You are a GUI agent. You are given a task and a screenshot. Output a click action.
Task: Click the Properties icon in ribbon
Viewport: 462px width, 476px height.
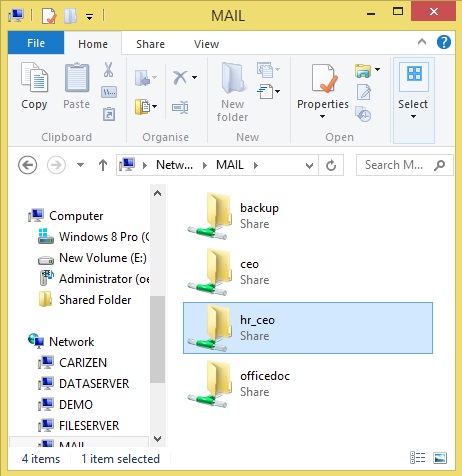[x=323, y=78]
